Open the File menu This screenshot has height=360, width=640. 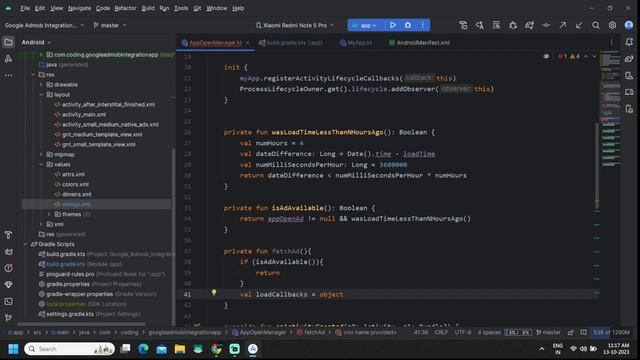coord(25,8)
